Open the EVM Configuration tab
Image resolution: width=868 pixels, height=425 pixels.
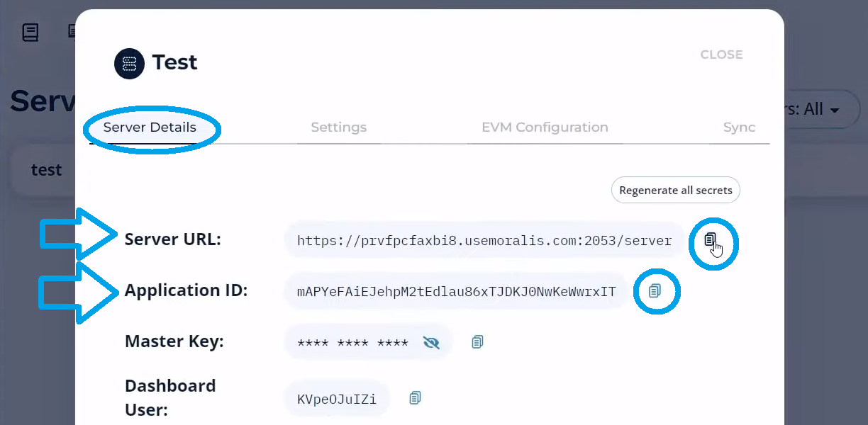[x=545, y=127]
